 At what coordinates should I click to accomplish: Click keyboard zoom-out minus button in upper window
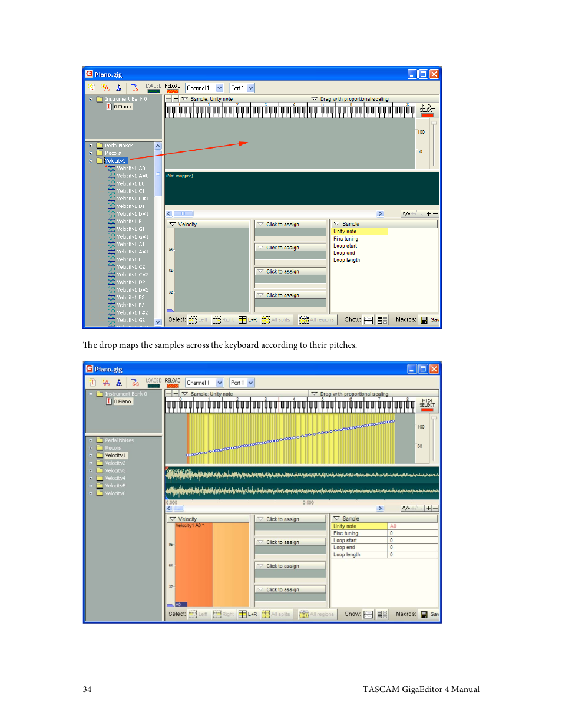coord(168,99)
